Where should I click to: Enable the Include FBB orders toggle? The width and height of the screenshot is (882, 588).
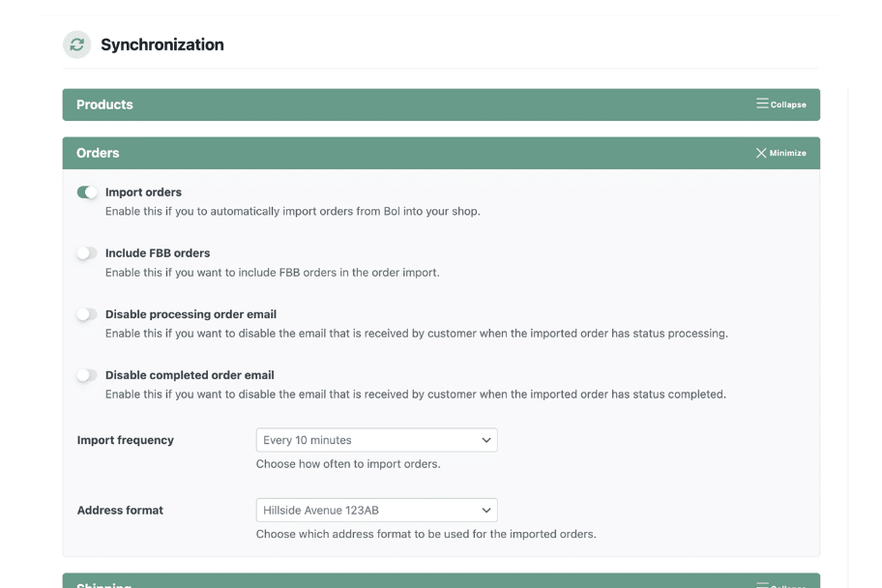[86, 252]
